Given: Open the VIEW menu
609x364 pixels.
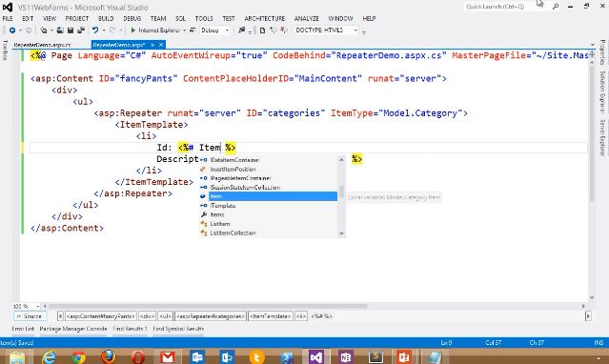Looking at the screenshot, I should 50,18.
